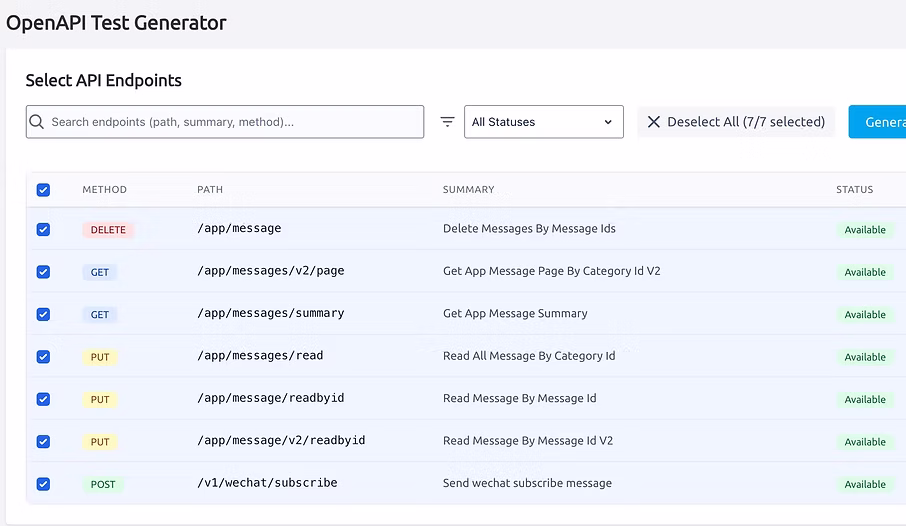Click the filter lines icon
The image size is (906, 526).
point(447,122)
